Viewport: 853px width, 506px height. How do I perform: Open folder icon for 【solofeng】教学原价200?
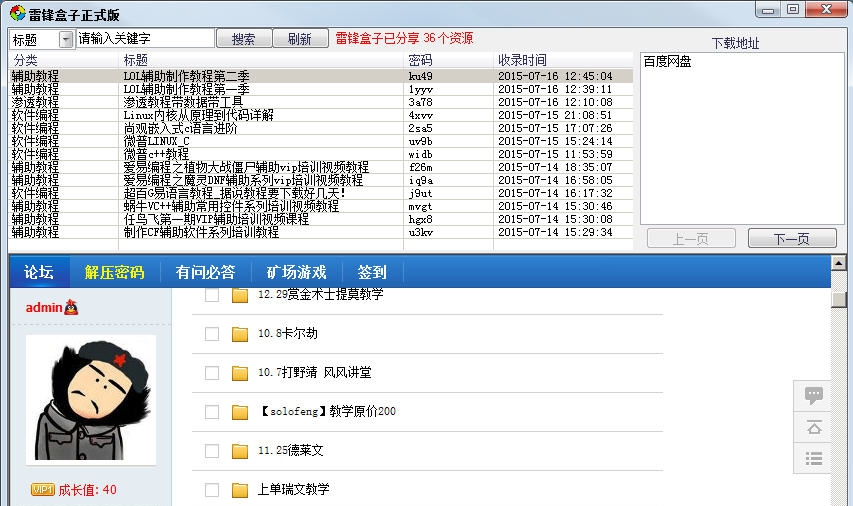pyautogui.click(x=240, y=412)
